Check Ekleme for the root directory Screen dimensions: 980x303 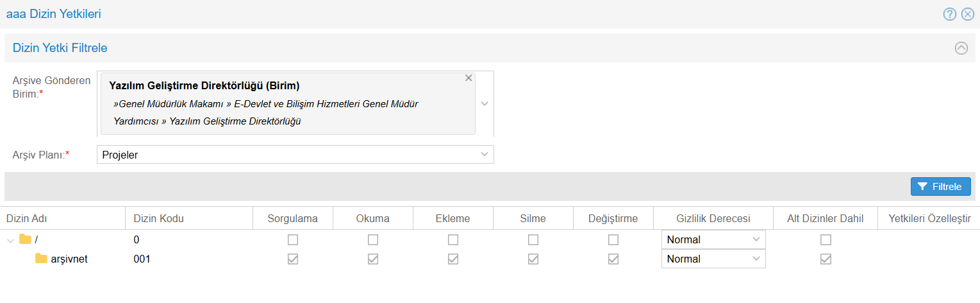coord(453,240)
